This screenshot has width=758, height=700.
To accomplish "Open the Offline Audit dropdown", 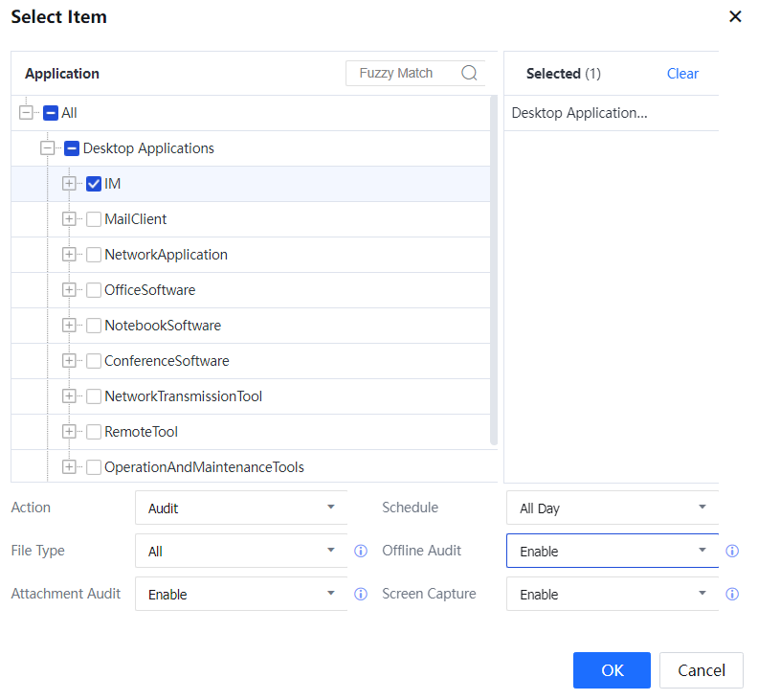I will 612,552.
